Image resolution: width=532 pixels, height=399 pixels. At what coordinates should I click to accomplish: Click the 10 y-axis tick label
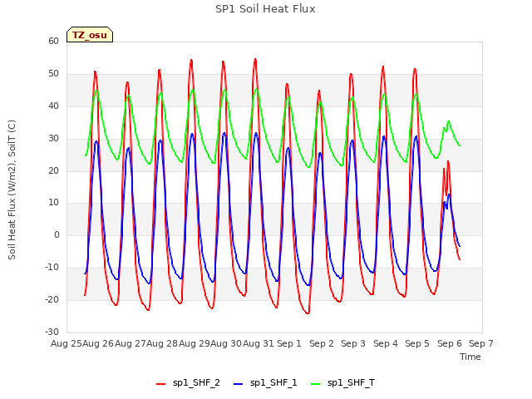(53, 203)
